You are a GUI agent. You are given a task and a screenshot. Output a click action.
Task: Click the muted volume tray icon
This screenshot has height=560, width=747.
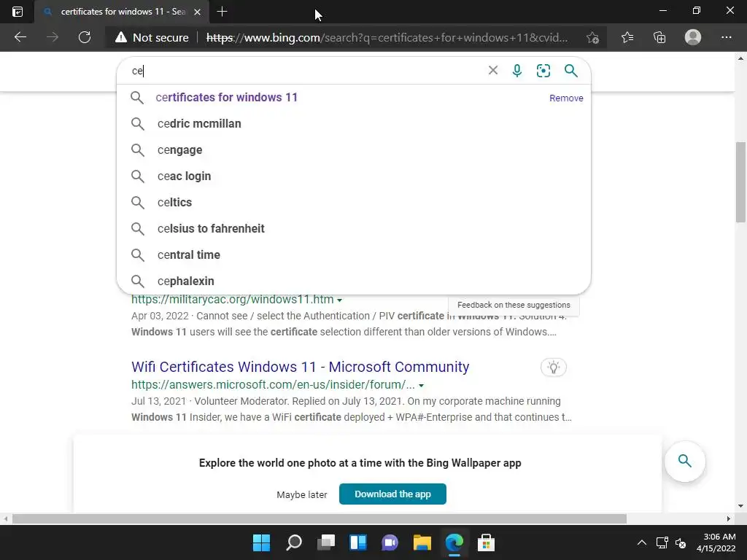pos(681,542)
